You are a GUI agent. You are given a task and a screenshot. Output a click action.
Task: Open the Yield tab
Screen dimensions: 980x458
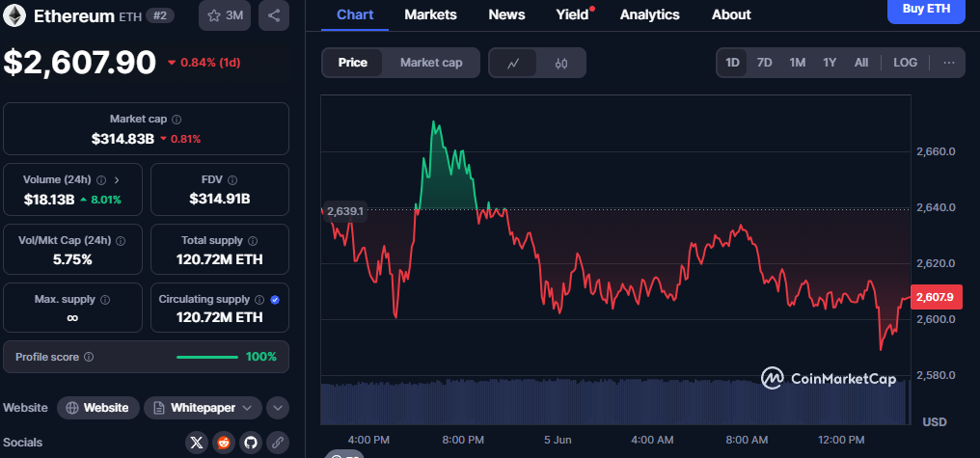point(574,14)
